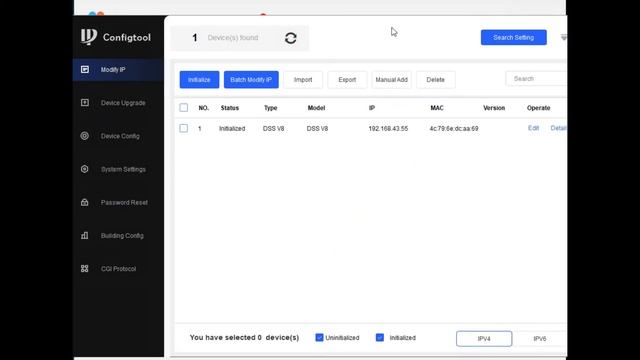Click the Model column header
The height and width of the screenshot is (360, 640).
pos(316,108)
